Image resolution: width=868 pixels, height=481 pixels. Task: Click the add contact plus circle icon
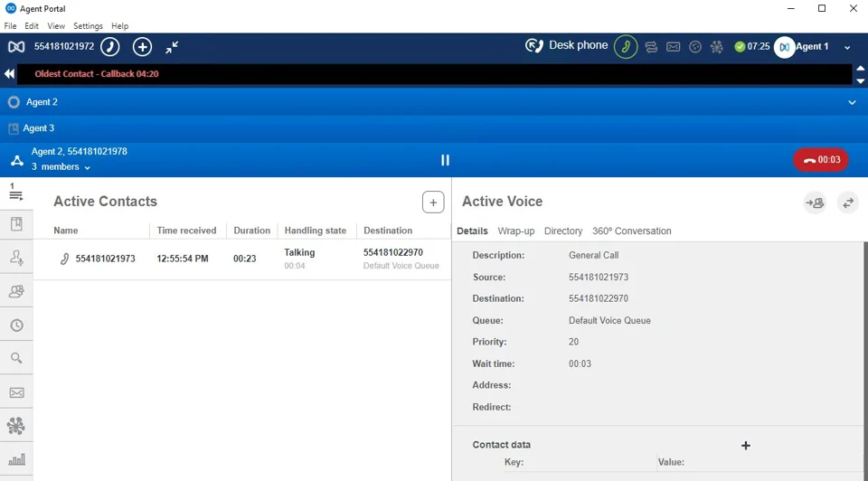[x=142, y=46]
